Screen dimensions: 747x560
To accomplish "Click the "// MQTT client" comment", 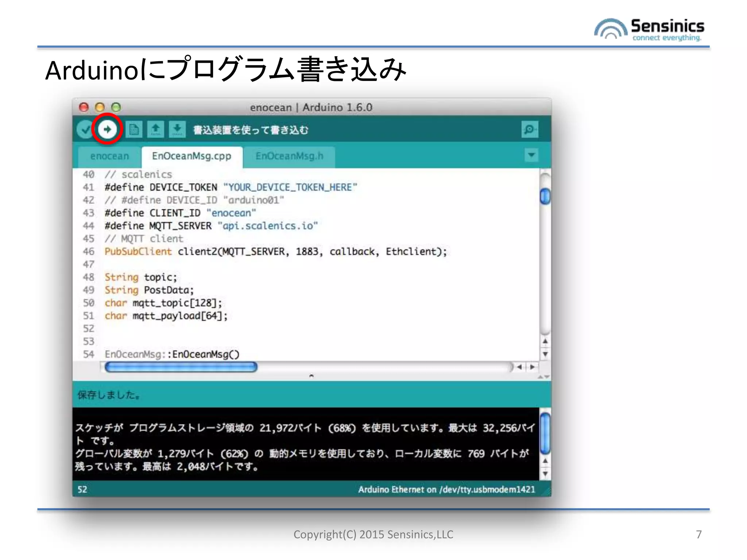I will click(x=144, y=239).
